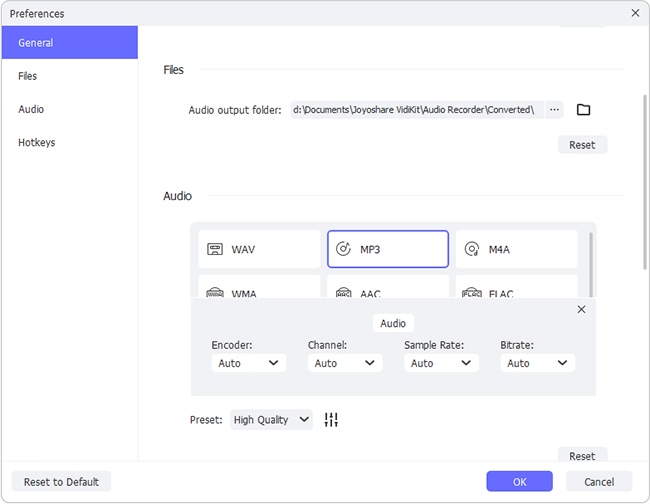The width and height of the screenshot is (650, 504).
Task: Open the Bitrate dropdown
Action: [x=537, y=363]
